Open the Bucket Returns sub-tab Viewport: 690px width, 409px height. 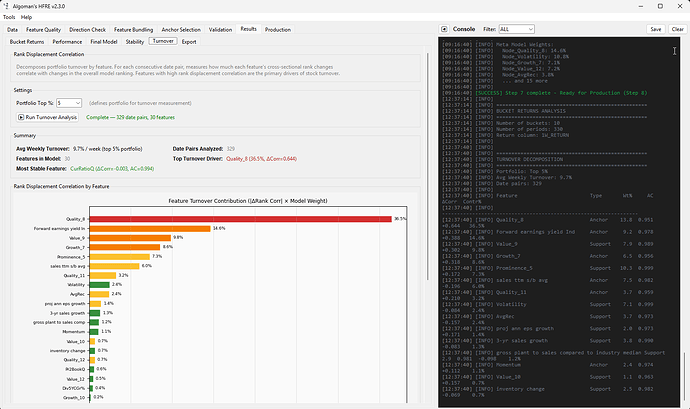coord(27,42)
